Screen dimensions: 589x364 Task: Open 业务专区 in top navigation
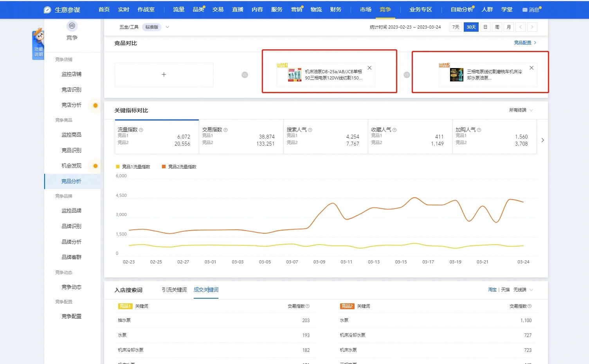coord(421,9)
